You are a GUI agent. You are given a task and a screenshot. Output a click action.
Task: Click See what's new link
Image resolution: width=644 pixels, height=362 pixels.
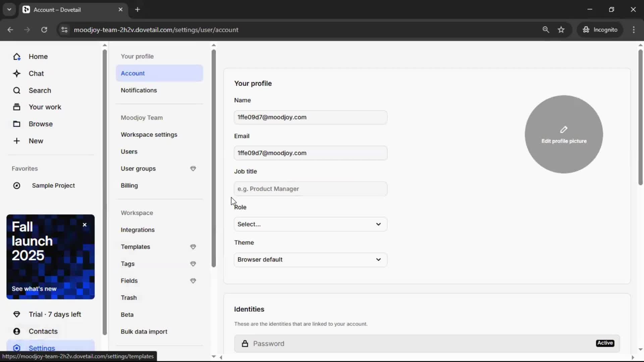[x=34, y=289]
